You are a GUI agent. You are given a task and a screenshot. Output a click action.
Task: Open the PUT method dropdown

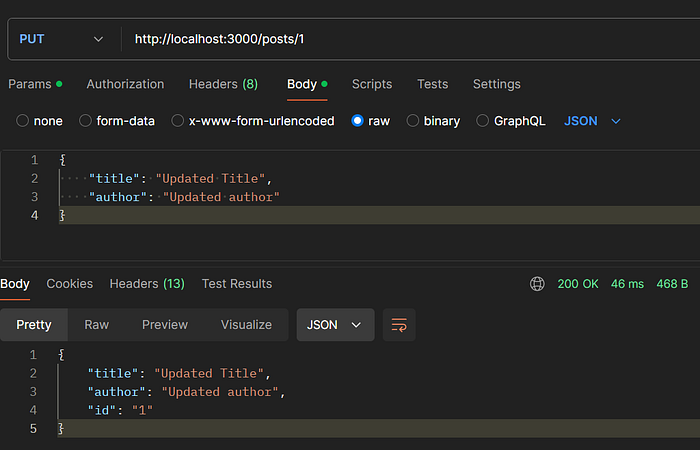[x=61, y=39]
